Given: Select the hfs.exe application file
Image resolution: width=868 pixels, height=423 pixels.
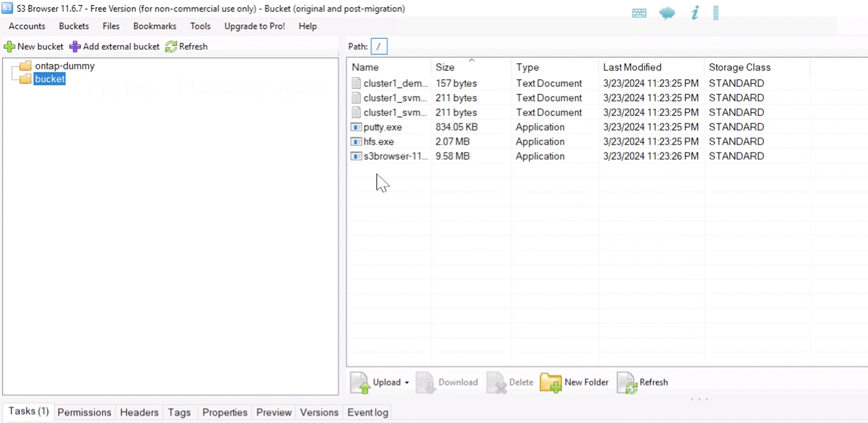Looking at the screenshot, I should (379, 141).
